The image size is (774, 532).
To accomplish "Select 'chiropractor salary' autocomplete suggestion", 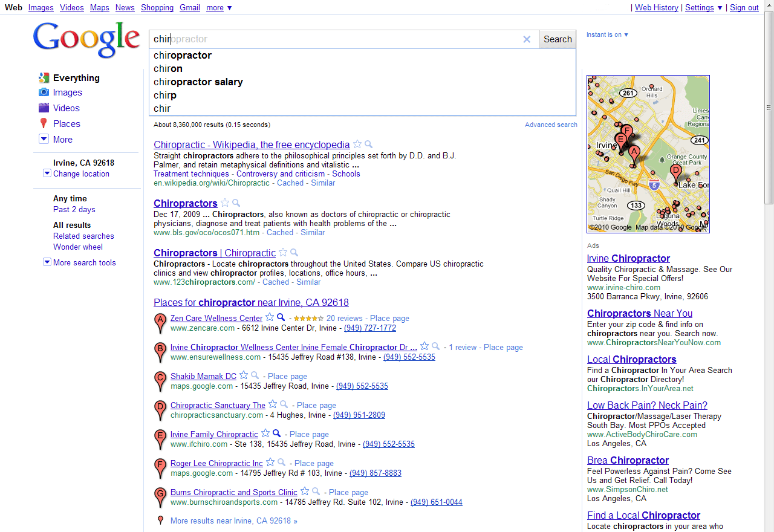I will 198,82.
